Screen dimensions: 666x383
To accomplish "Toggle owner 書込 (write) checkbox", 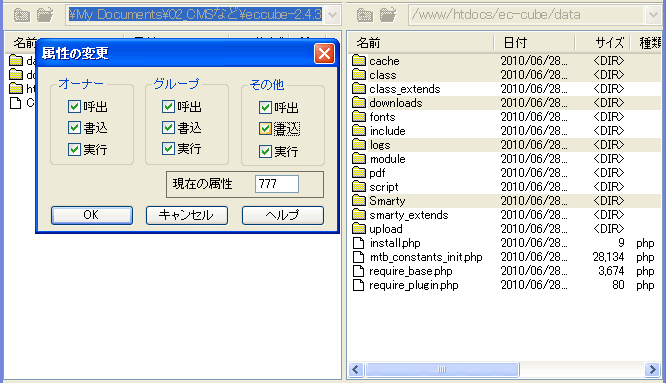I will 74,127.
